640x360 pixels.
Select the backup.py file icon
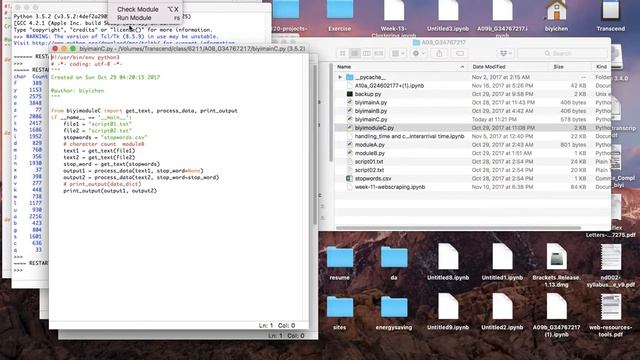pos(349,94)
